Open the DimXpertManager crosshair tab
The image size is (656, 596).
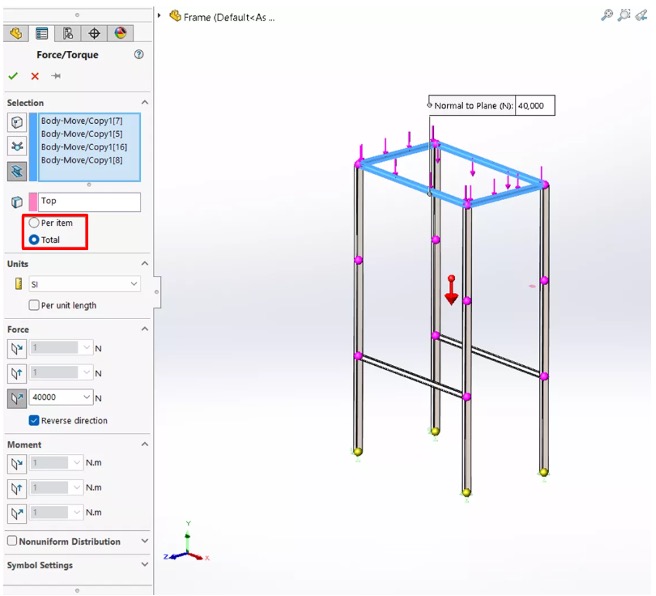(x=94, y=33)
